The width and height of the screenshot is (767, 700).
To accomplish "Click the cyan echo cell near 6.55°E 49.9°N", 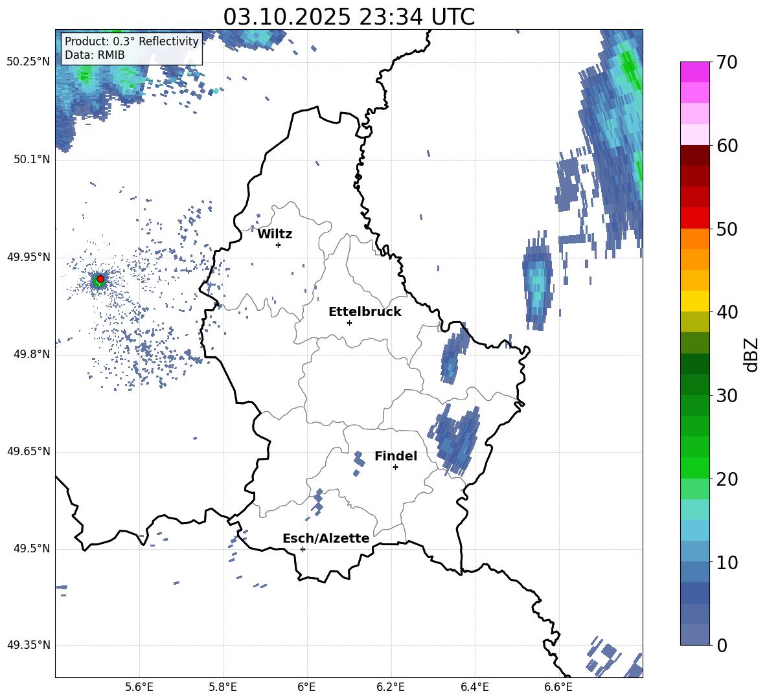I will pos(537,282).
